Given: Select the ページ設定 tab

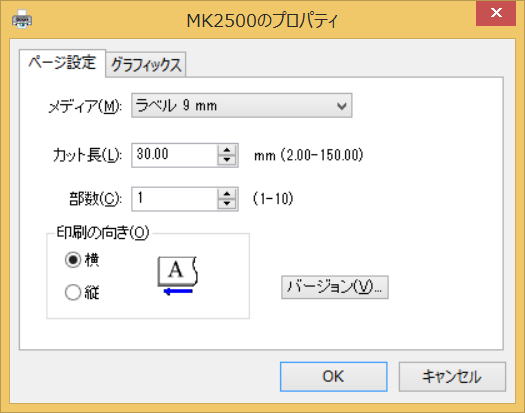Looking at the screenshot, I should coord(62,63).
